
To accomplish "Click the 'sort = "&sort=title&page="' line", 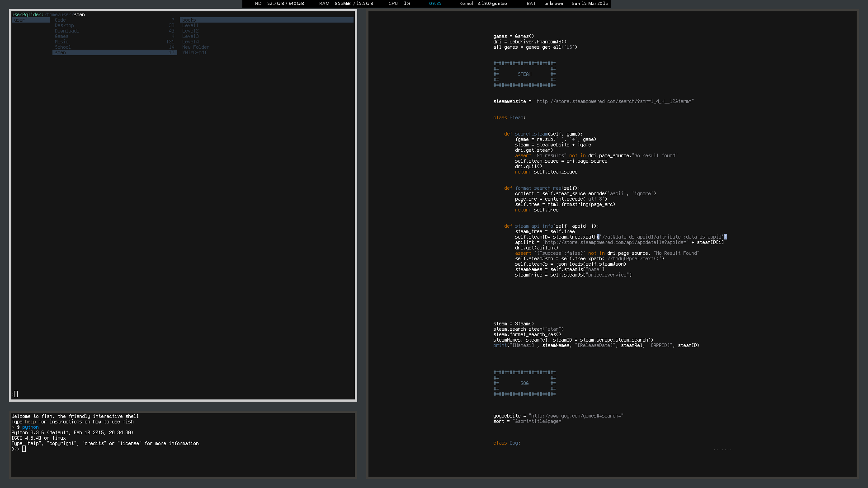I will 528,421.
